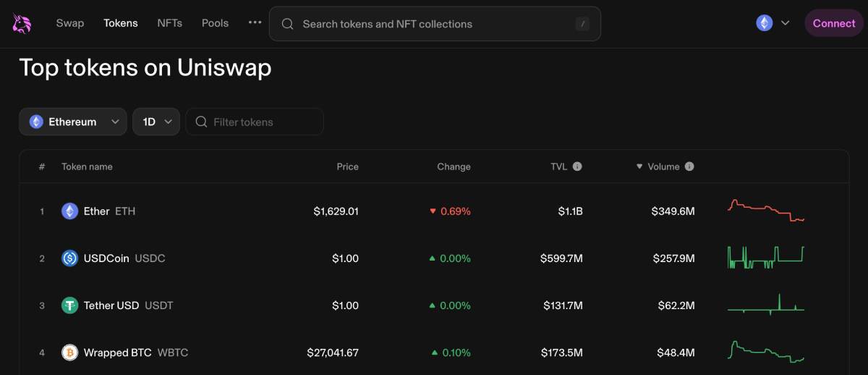Click the Token name column header
The image size is (868, 375).
pos(87,167)
